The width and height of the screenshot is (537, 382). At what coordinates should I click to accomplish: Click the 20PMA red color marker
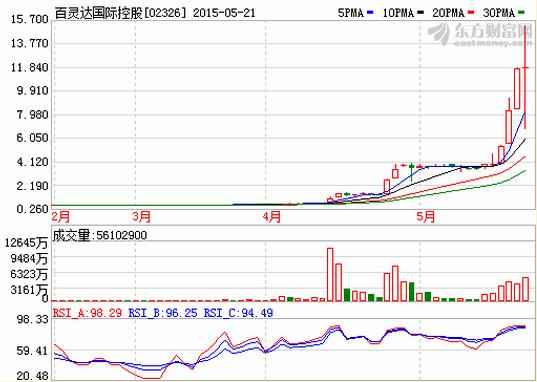pyautogui.click(x=472, y=13)
